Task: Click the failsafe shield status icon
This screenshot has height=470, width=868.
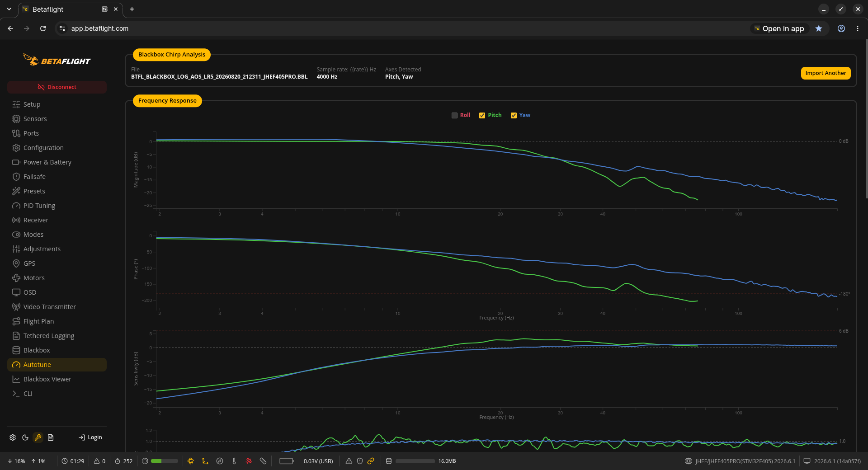Action: pyautogui.click(x=360, y=461)
